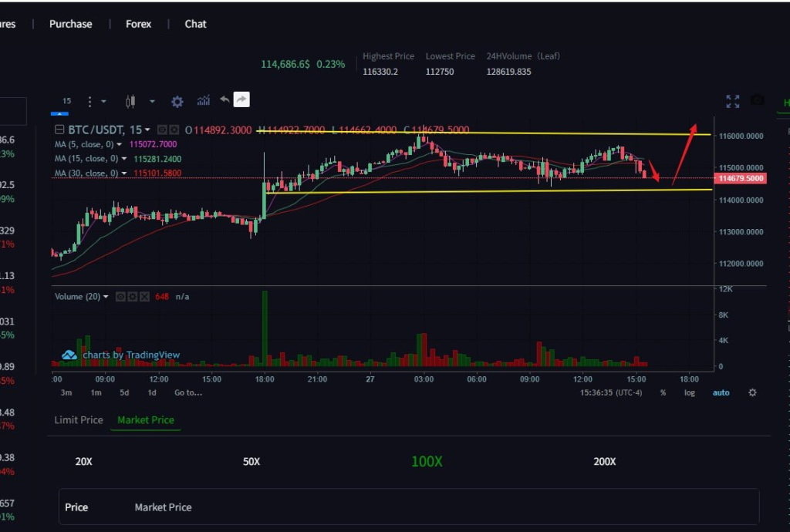The height and width of the screenshot is (532, 790).
Task: Open the Volume (20) indicator dropdown
Action: 106,296
